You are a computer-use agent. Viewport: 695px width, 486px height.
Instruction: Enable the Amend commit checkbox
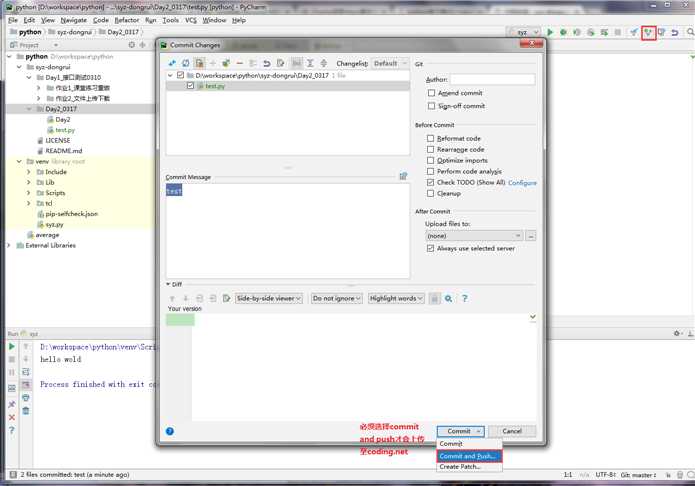click(x=431, y=93)
